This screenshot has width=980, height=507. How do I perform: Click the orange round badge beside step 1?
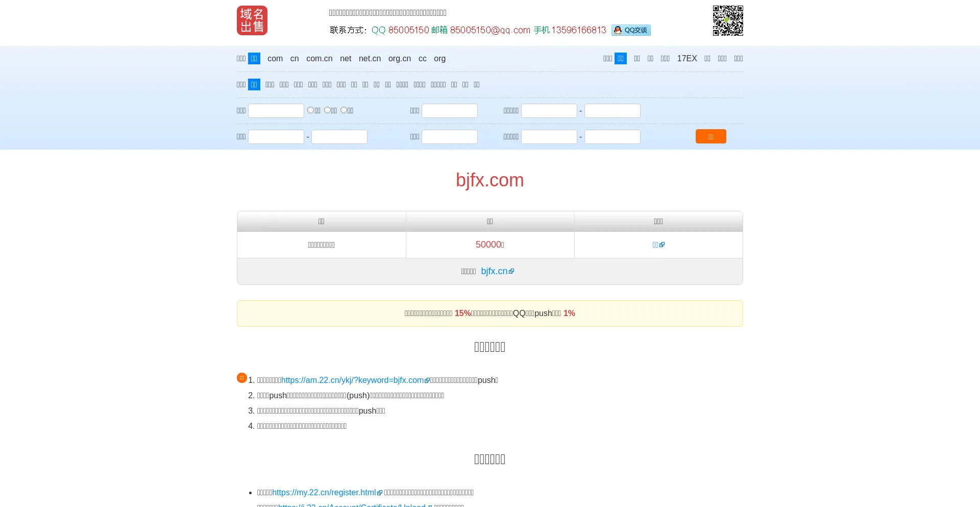pos(242,378)
